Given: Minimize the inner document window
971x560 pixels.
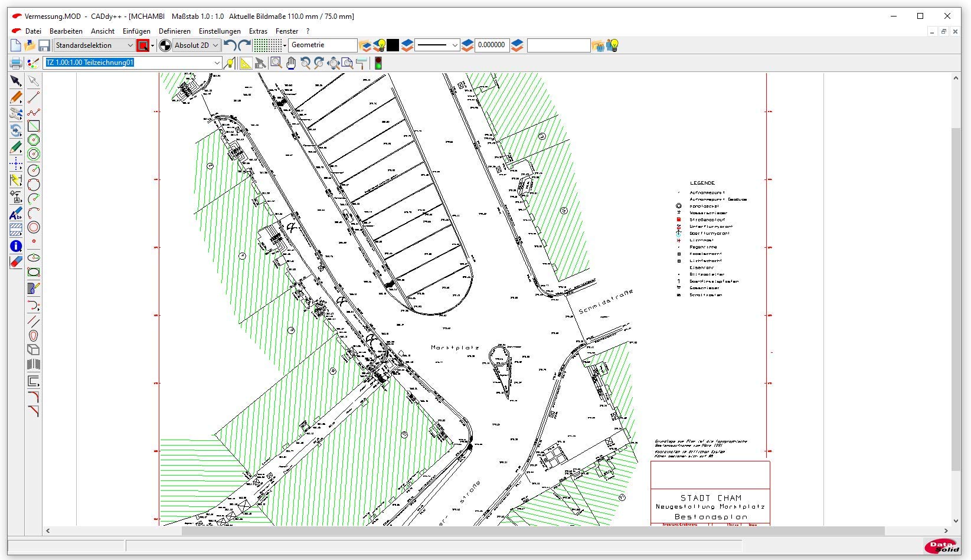Looking at the screenshot, I should [933, 31].
